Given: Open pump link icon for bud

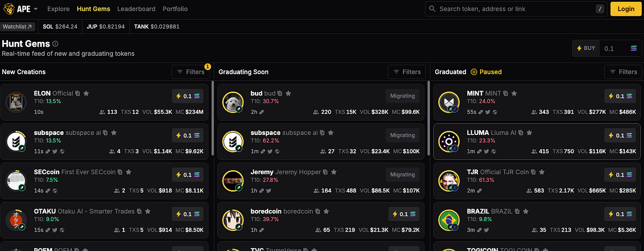Looking at the screenshot, I should coord(261,112).
